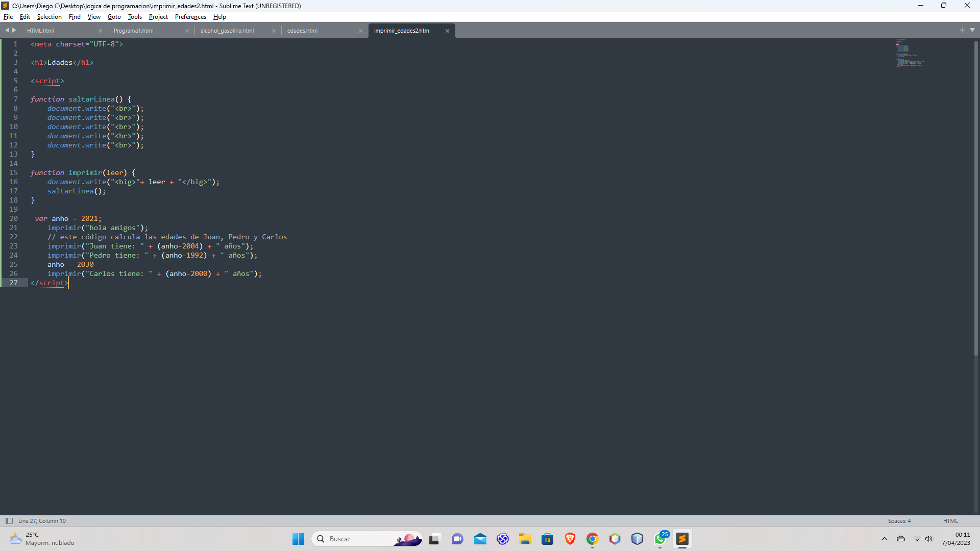Viewport: 980px width, 551px height.
Task: Change indentation via Spaces: 4
Action: (899, 521)
